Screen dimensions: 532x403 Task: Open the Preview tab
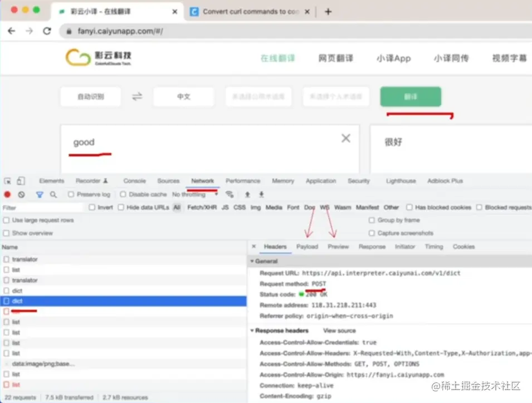(338, 247)
